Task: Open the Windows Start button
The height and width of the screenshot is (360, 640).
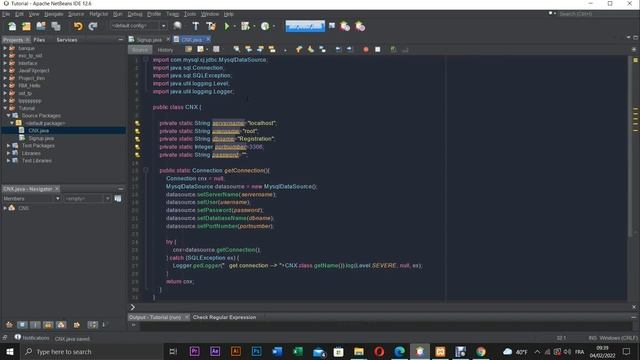Action: 10,351
